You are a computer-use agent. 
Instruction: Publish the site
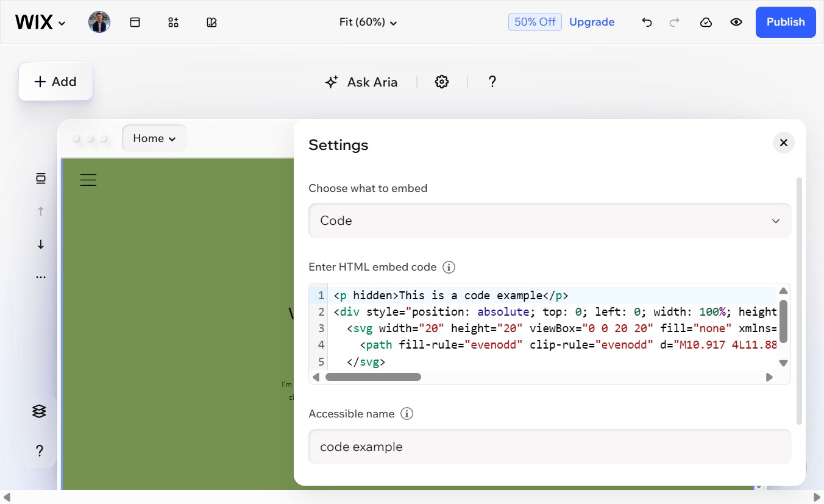coord(786,22)
